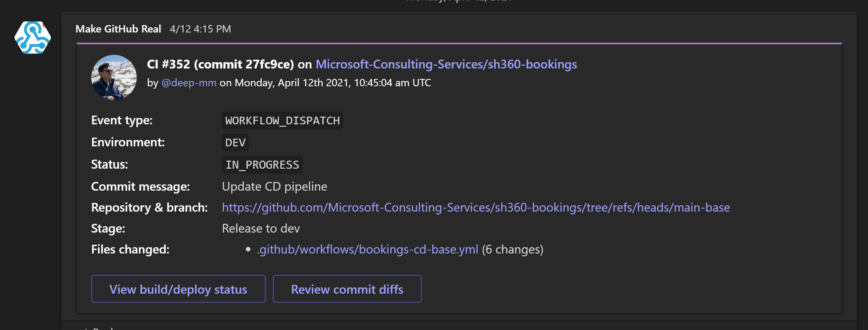Click the '(6 changes)' text
Image resolution: width=868 pixels, height=330 pixels.
pos(513,249)
